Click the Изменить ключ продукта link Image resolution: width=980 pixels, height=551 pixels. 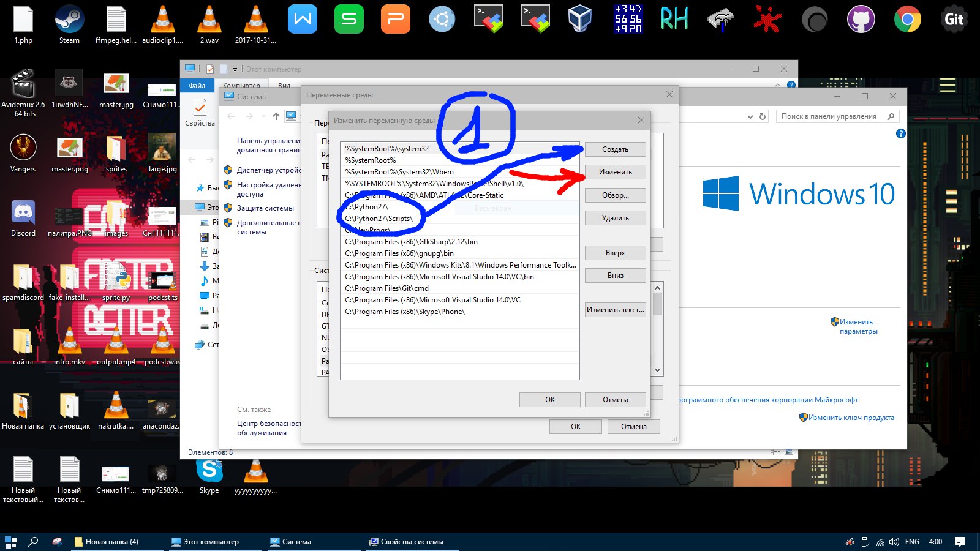pyautogui.click(x=851, y=418)
